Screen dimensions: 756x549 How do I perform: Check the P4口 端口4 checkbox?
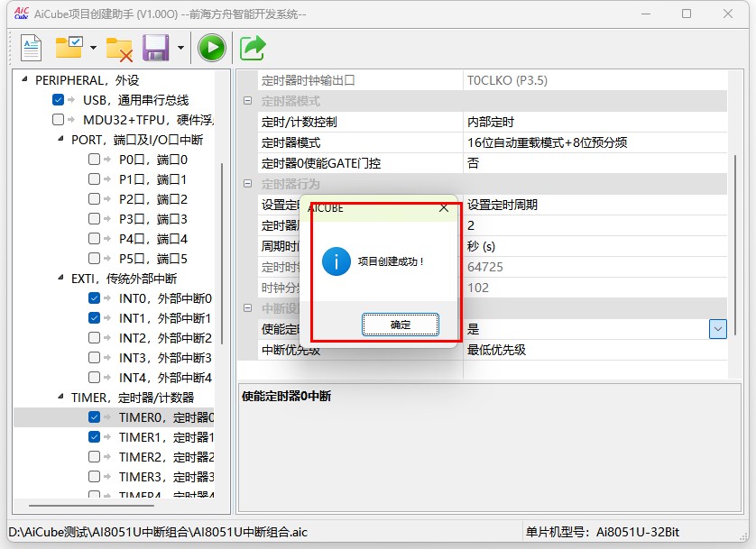(x=94, y=238)
